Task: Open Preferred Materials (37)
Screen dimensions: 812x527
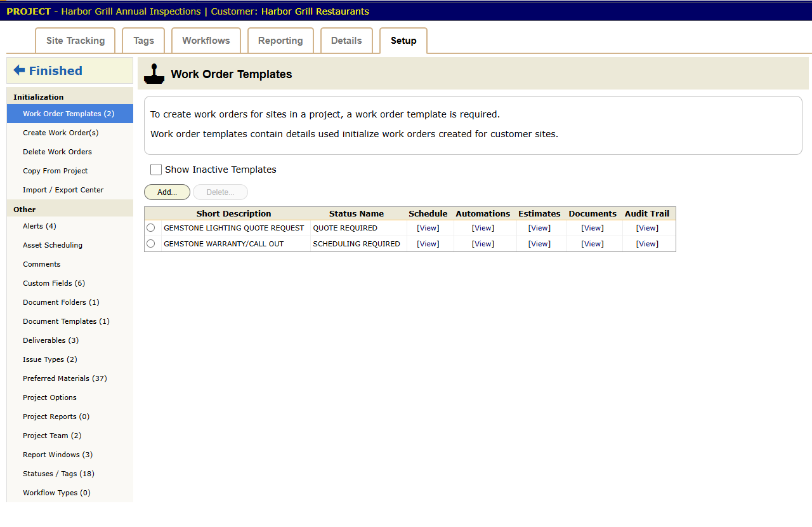Action: [70, 378]
